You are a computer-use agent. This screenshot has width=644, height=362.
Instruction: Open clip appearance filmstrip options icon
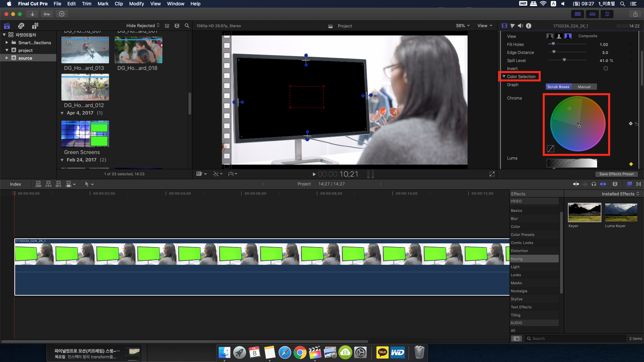point(177,26)
